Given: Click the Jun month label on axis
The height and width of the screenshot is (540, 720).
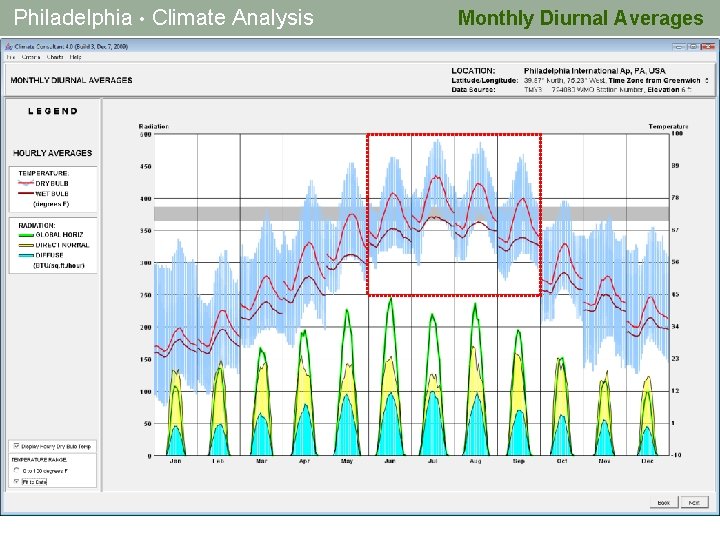Looking at the screenshot, I should coord(389,461).
